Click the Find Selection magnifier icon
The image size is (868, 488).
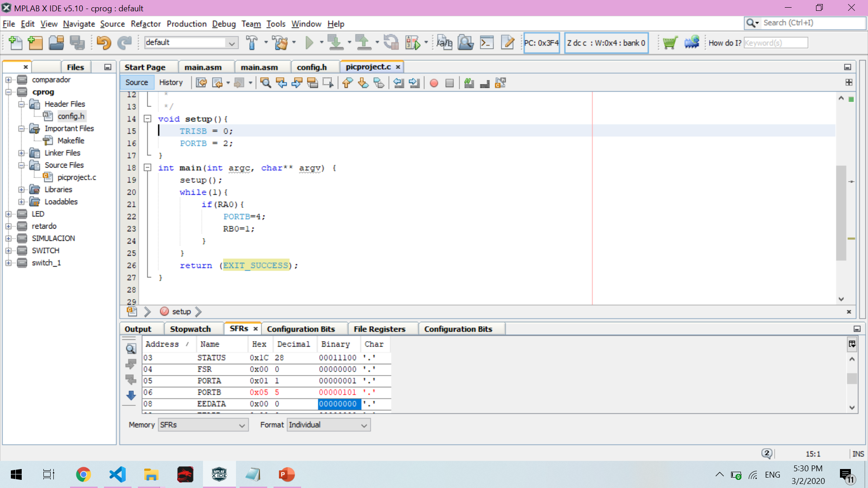[x=266, y=83]
